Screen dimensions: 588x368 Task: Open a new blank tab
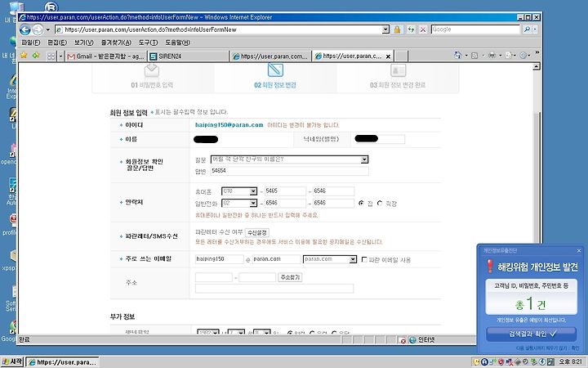tap(401, 56)
